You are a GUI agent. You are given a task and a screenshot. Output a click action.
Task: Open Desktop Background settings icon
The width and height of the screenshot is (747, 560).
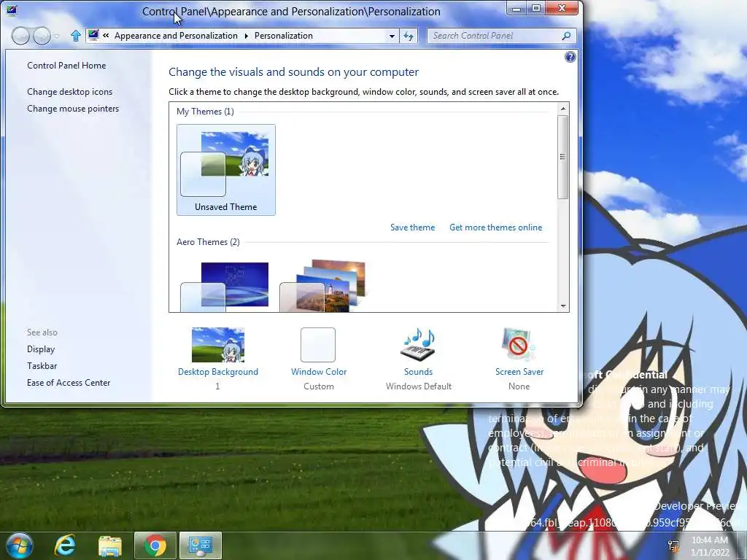[217, 345]
